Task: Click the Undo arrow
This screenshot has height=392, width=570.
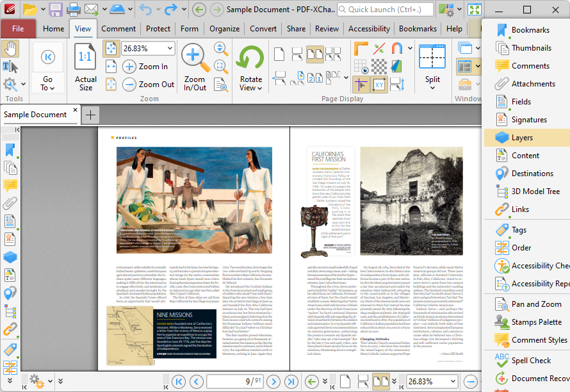Action: (x=146, y=10)
